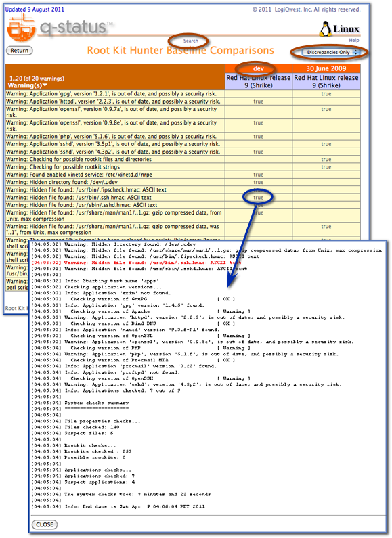Select the 'gpg' version '1.2.1' warning row
The width and height of the screenshot is (392, 538).
[183, 93]
